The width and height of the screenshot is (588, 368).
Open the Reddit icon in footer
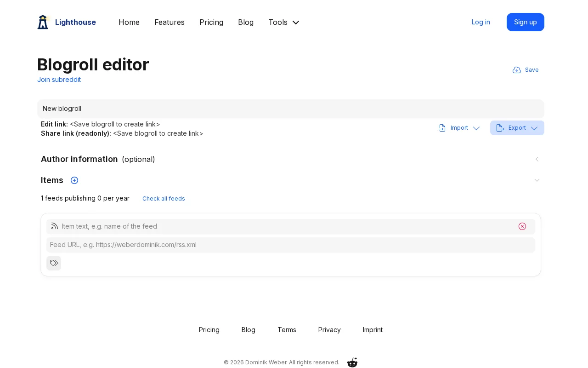click(352, 362)
